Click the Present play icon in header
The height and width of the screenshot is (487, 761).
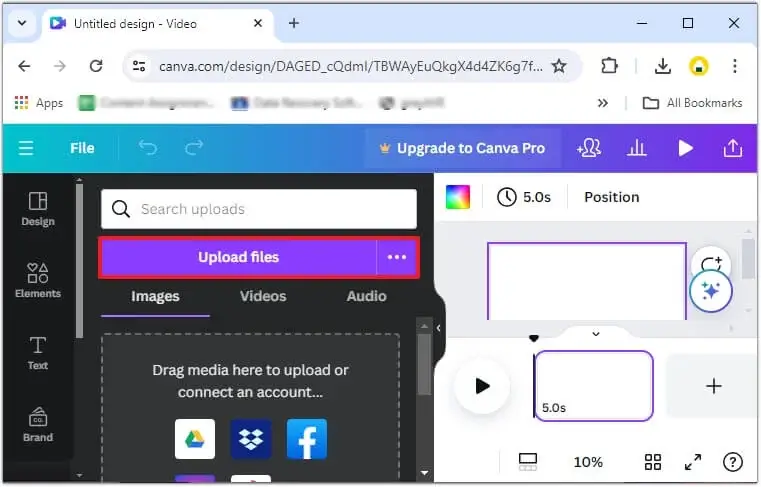coord(685,148)
